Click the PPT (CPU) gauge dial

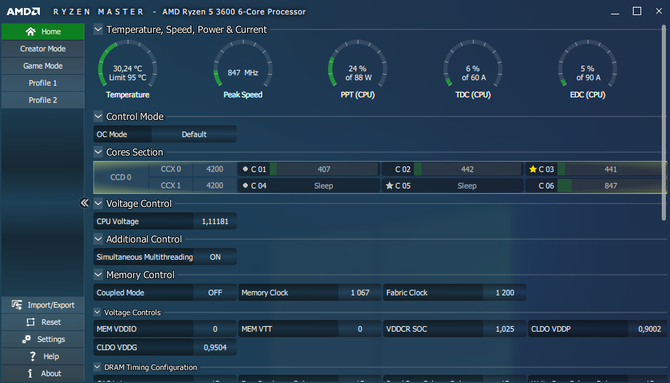click(358, 64)
